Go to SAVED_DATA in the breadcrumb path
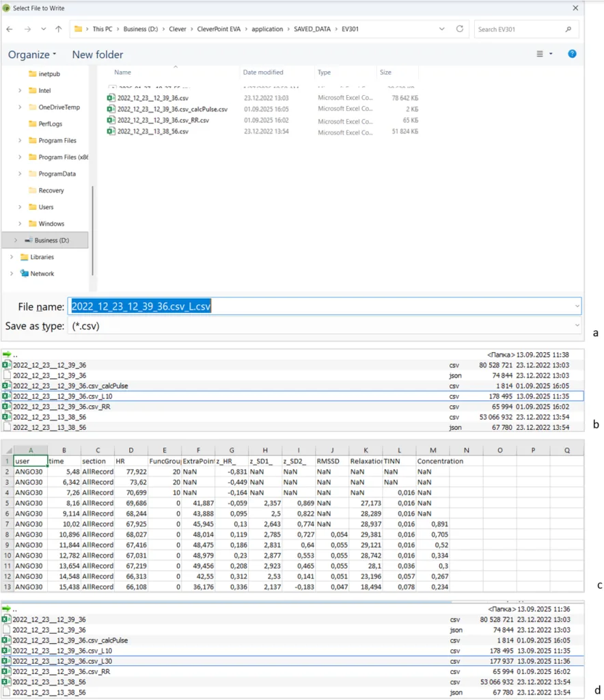 311,29
